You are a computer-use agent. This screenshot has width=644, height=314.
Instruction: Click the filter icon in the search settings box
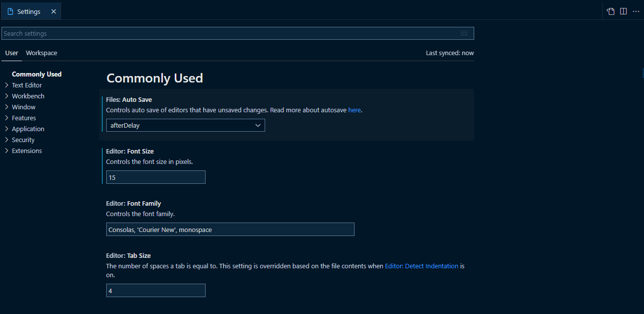pyautogui.click(x=464, y=33)
